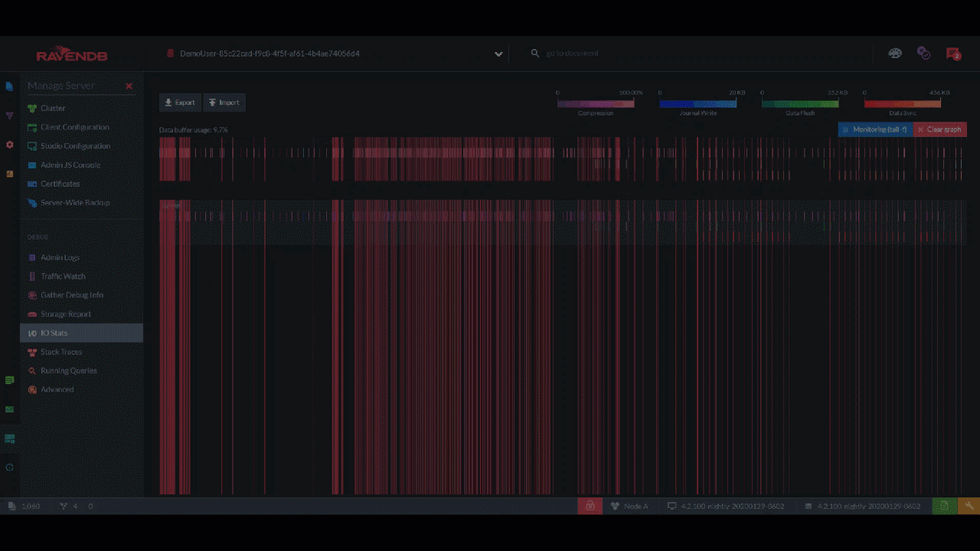Click the orange wrench icon in footer
This screenshot has width=980, height=551.
click(x=969, y=506)
